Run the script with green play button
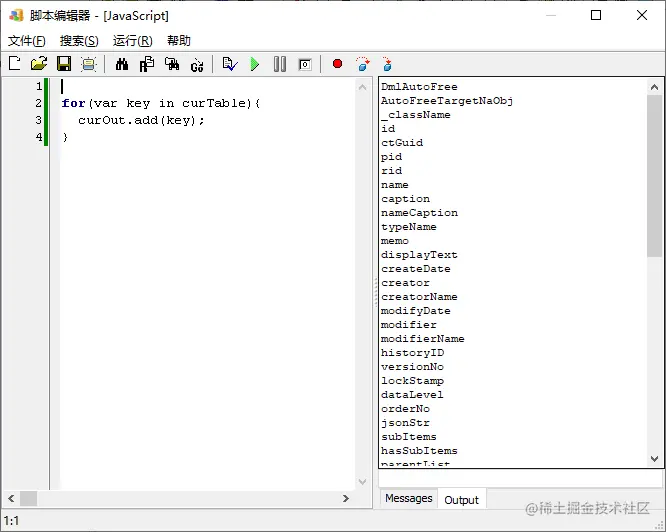The height and width of the screenshot is (532, 666). [255, 64]
